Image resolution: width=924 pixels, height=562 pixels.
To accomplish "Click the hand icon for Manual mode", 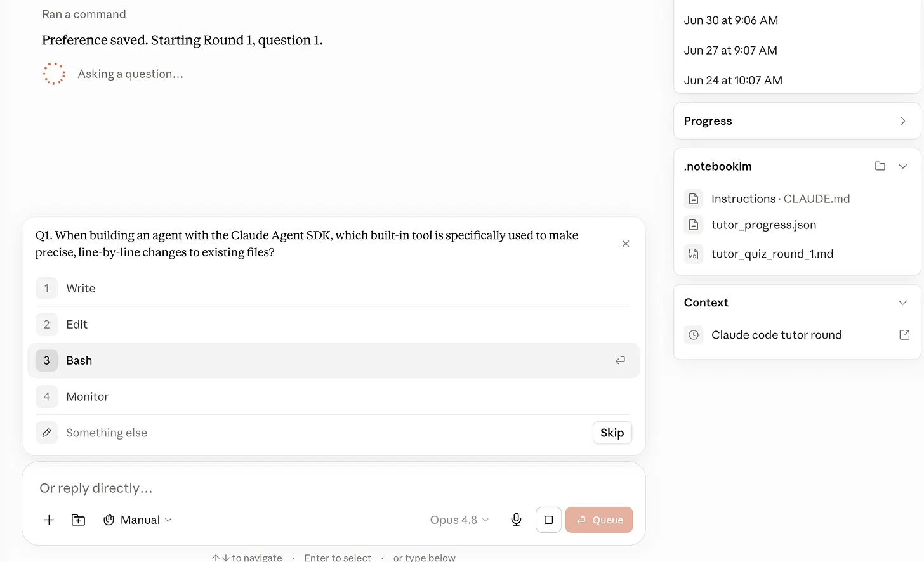I will pos(109,520).
